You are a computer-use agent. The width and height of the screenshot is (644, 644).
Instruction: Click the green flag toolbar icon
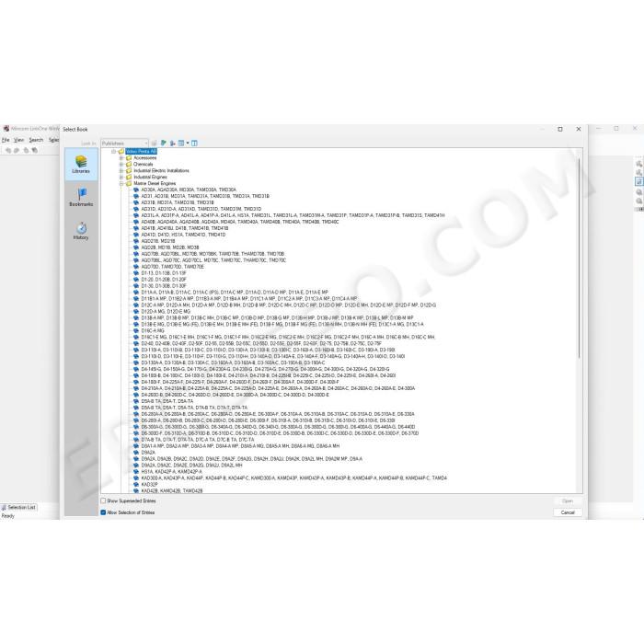coord(164,143)
